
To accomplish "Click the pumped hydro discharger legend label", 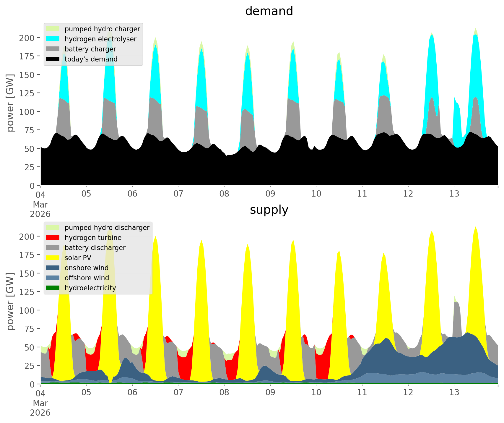I will point(107,228).
